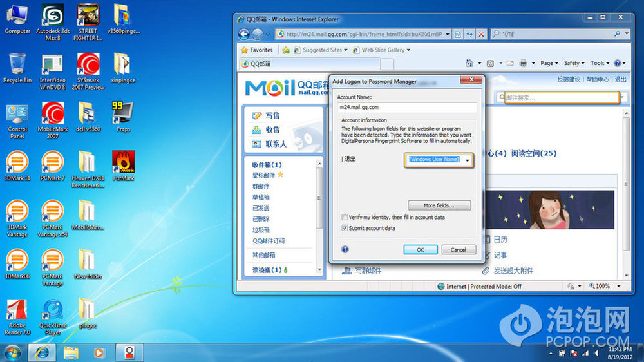Click OK in Password Manager dialog
The width and height of the screenshot is (644, 362).
tap(420, 249)
